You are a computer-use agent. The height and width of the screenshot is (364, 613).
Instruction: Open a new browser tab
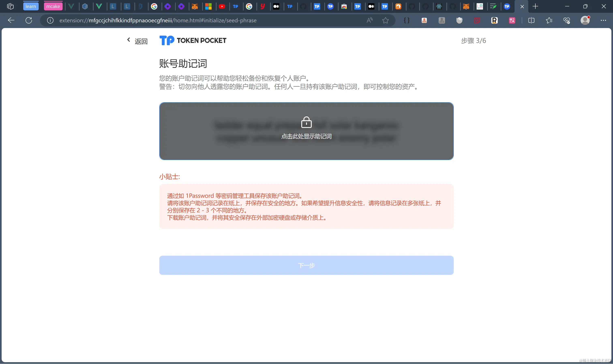click(x=535, y=6)
